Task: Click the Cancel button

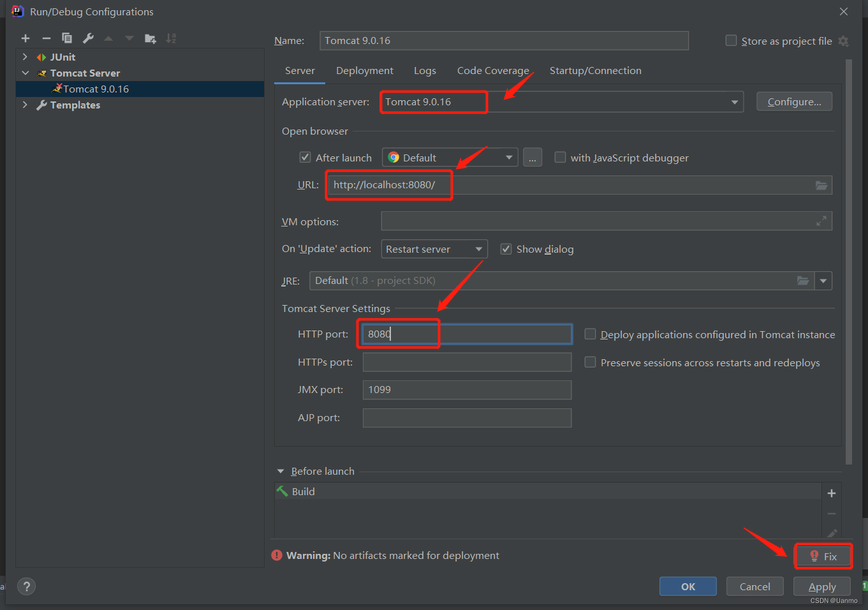Action: [755, 586]
